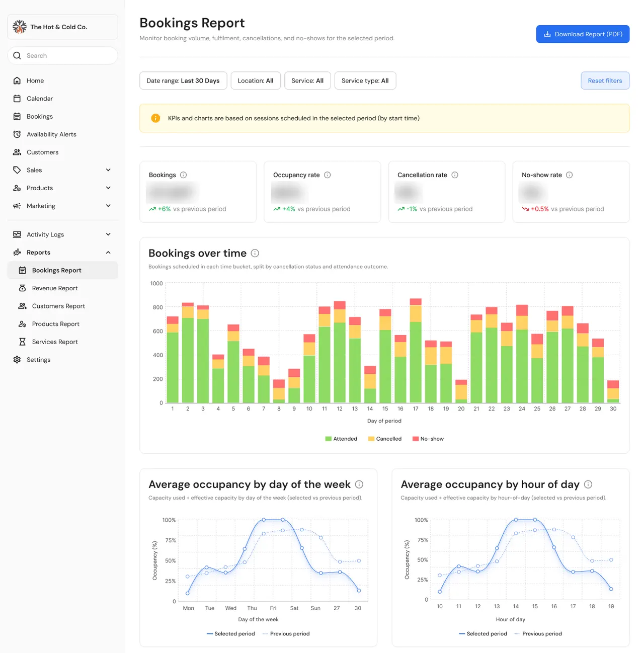Toggle Previous period in hour-of-day legend
The width and height of the screenshot is (644, 653).
point(538,634)
